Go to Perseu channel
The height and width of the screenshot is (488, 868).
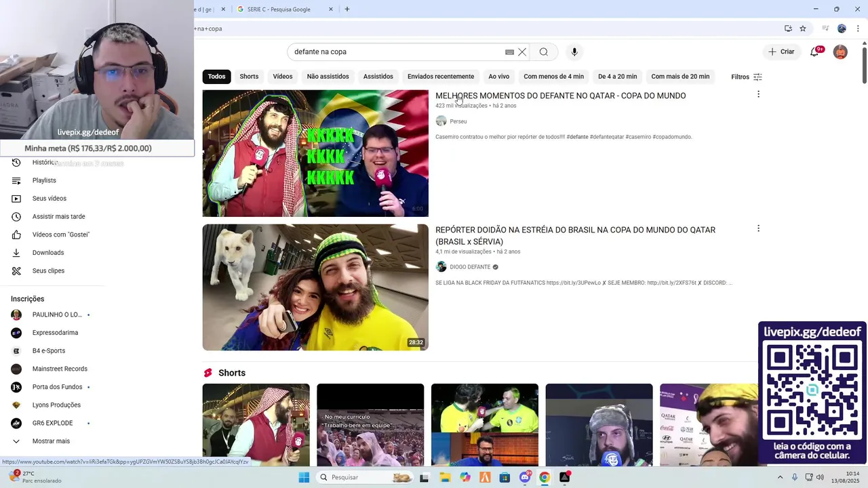click(x=458, y=121)
